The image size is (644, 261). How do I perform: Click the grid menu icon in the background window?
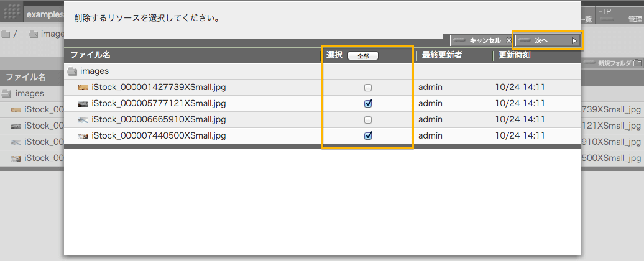[x=12, y=11]
